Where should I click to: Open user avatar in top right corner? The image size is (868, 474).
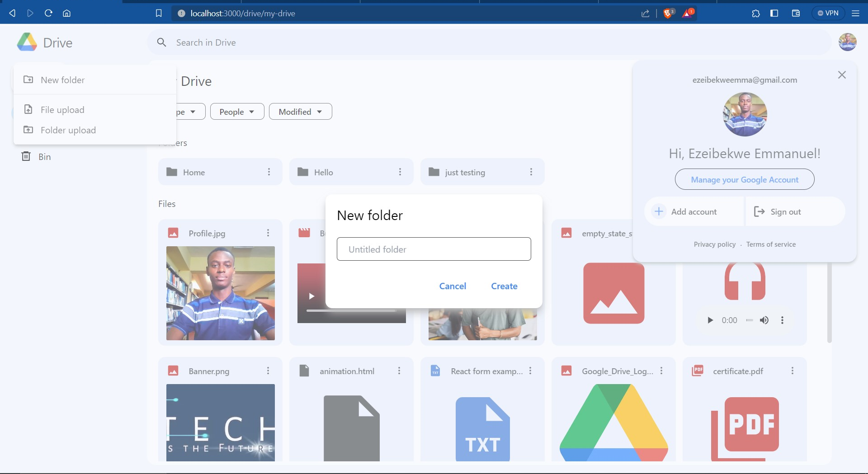(847, 42)
